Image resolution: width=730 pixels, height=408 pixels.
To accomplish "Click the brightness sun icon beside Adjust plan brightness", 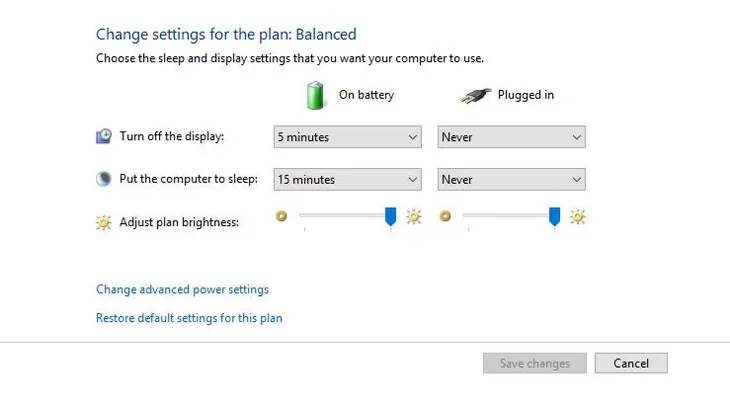I will pyautogui.click(x=104, y=222).
